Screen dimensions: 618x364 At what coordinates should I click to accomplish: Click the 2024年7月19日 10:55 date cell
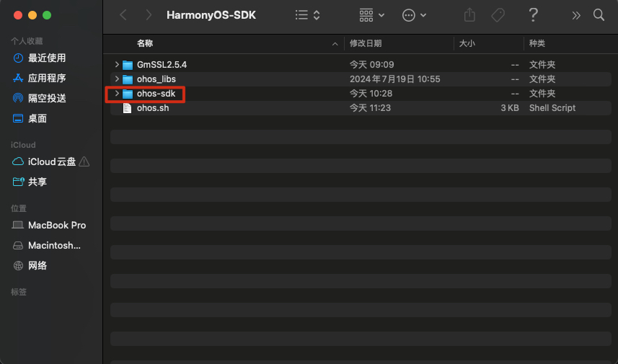pyautogui.click(x=395, y=79)
